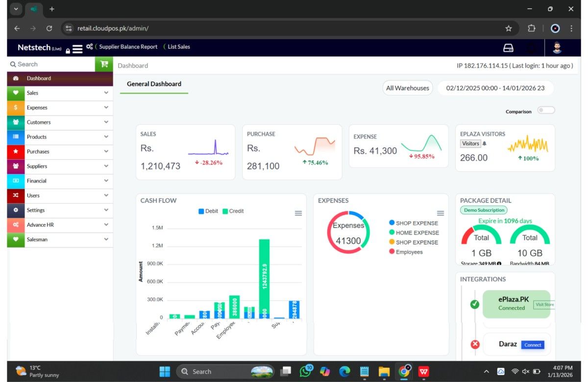The width and height of the screenshot is (588, 382).
Task: Toggle the Debit legend series in Cash Flow
Action: [208, 211]
